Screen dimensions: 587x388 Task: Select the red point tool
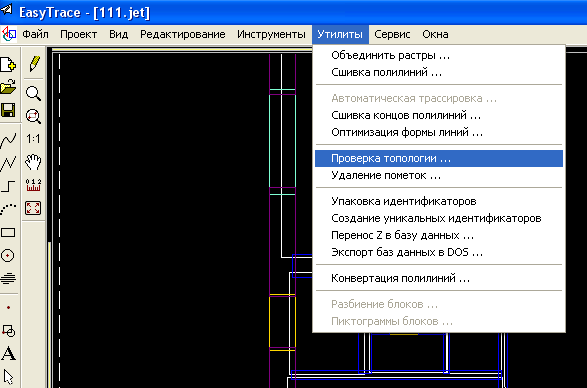point(8,307)
